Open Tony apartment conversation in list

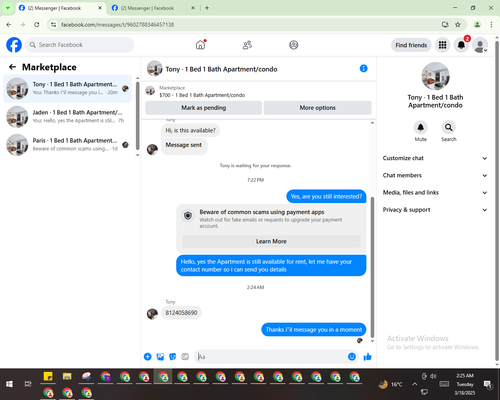point(68,89)
